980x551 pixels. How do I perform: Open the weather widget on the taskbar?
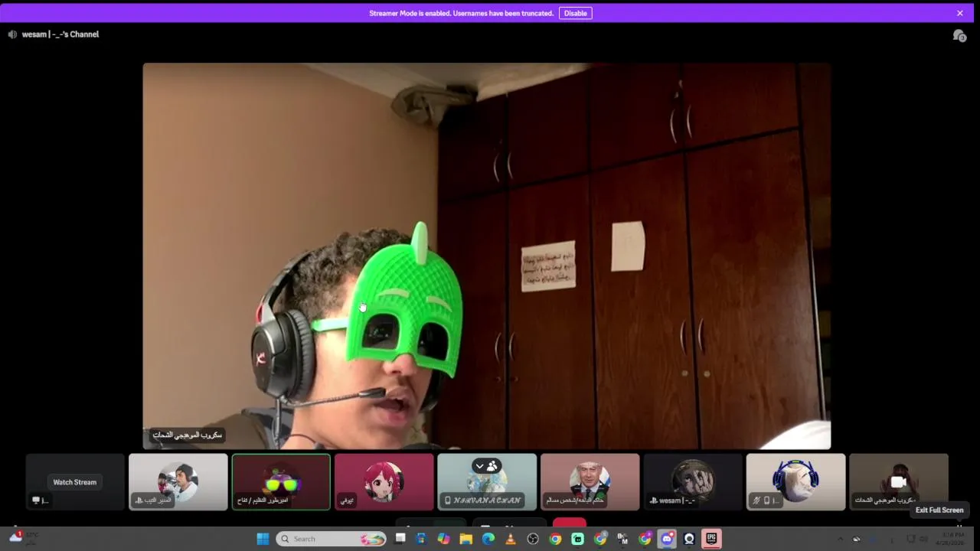pyautogui.click(x=23, y=538)
